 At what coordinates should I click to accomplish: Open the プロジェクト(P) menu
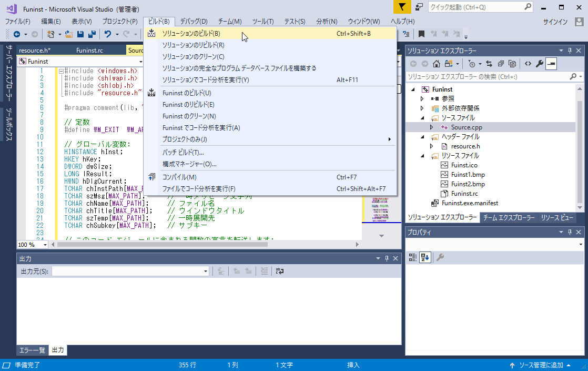(x=120, y=22)
